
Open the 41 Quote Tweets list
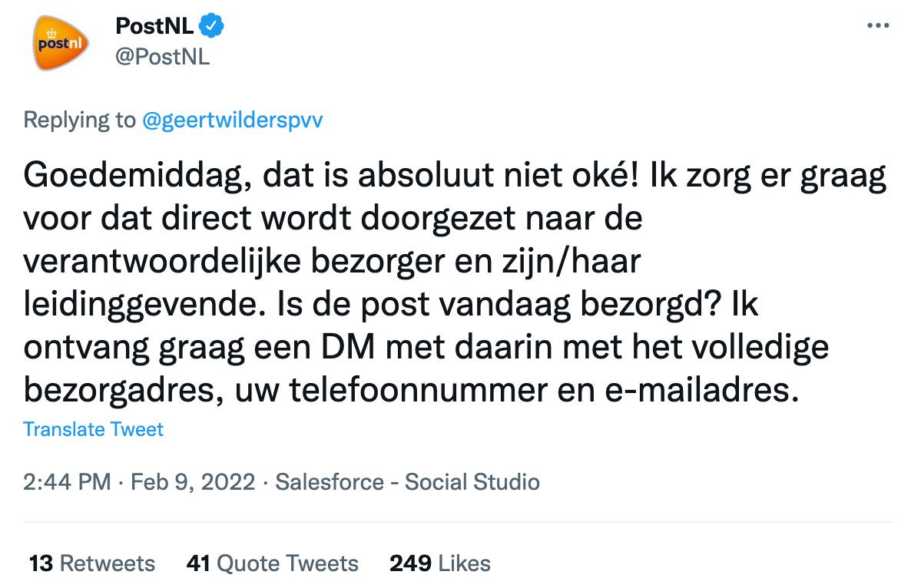pyautogui.click(x=272, y=563)
